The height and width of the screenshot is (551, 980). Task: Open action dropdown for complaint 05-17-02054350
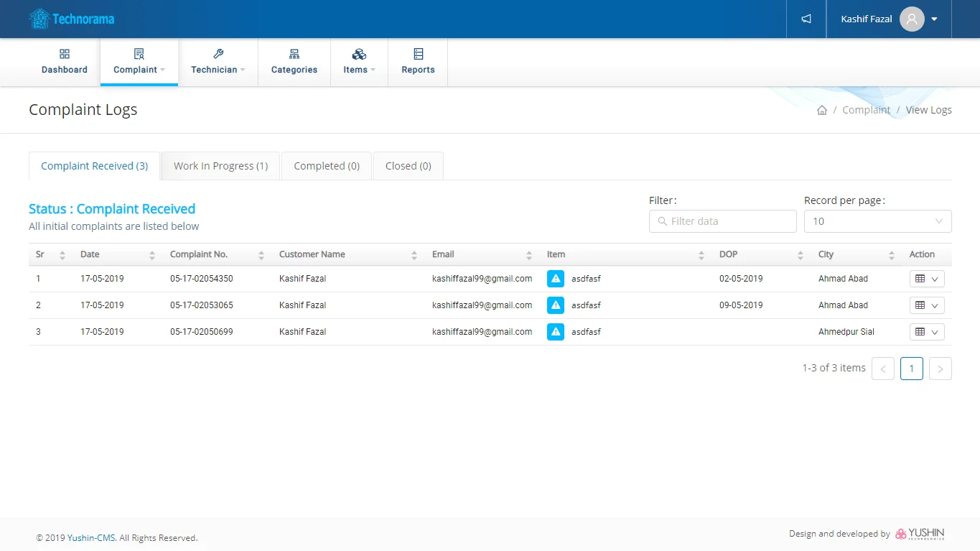click(x=926, y=279)
